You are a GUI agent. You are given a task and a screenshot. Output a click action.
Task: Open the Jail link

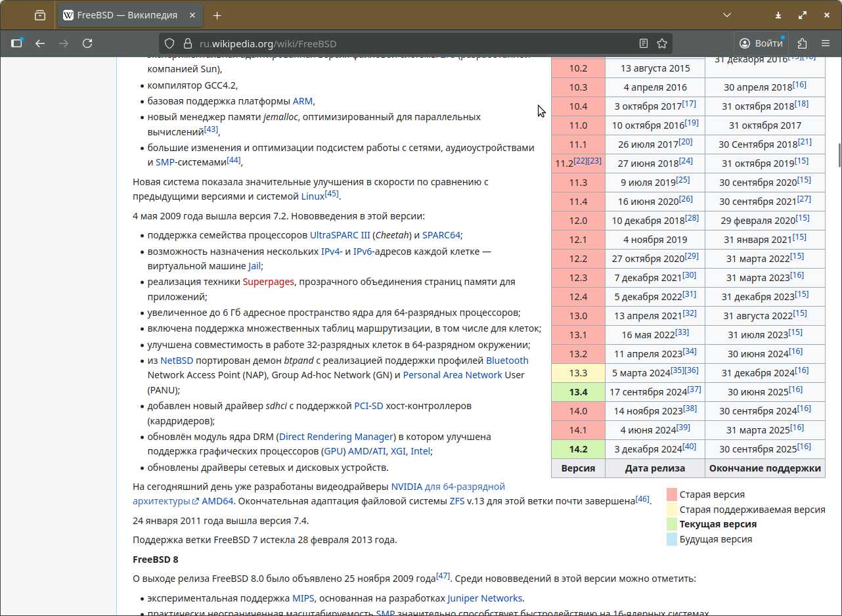[255, 267]
